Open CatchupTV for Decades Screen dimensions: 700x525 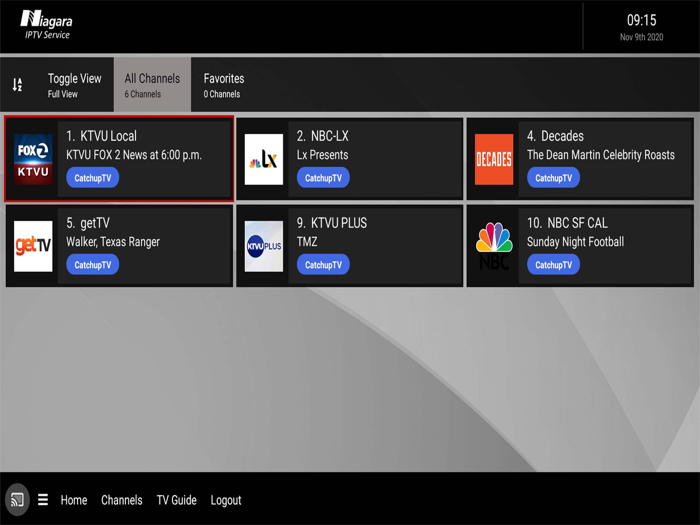[x=554, y=178]
